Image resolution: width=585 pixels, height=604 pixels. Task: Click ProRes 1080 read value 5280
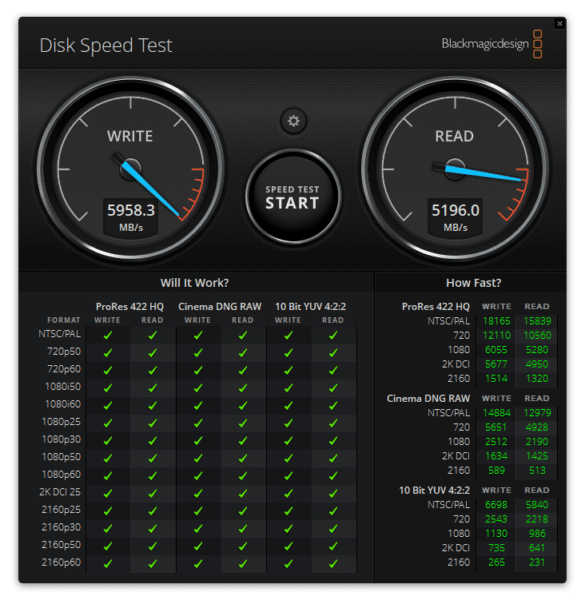coord(537,350)
